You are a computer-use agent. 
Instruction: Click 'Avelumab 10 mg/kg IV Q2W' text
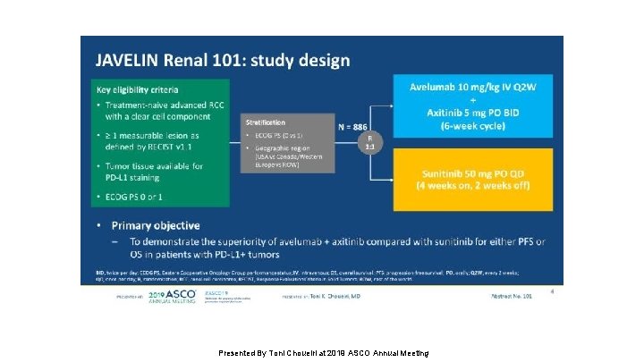473,87
